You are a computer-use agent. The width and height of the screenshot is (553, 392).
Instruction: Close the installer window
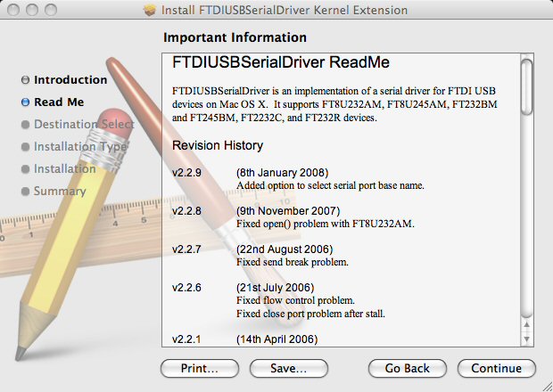pos(13,10)
